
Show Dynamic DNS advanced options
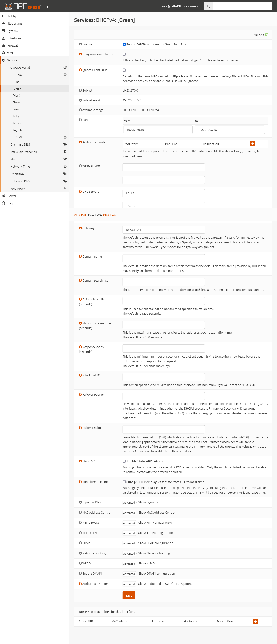pos(129,503)
